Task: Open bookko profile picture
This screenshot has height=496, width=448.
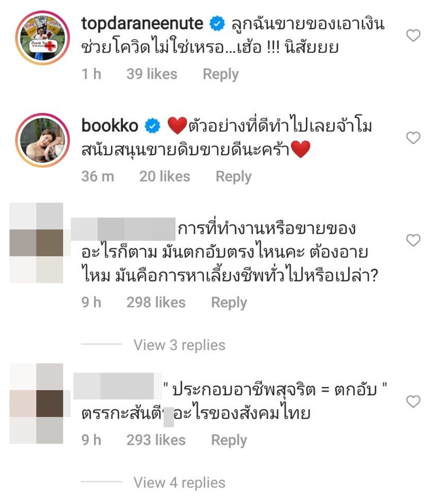Action: coord(43,141)
